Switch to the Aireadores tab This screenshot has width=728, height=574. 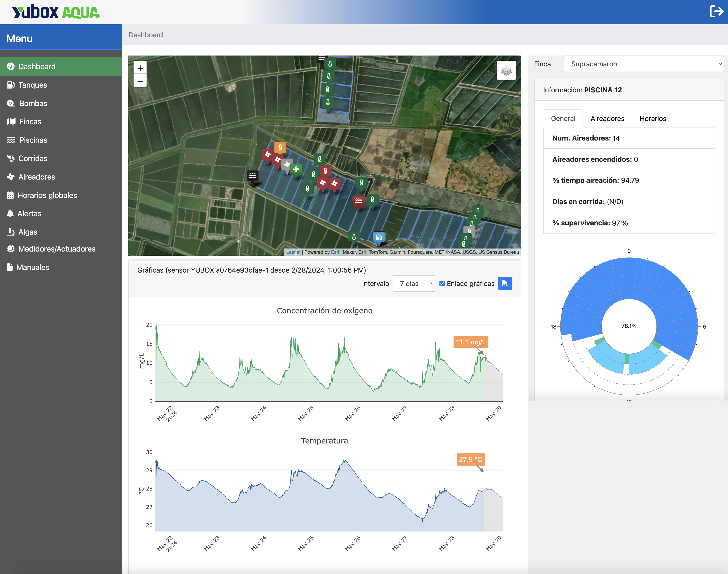(x=607, y=119)
